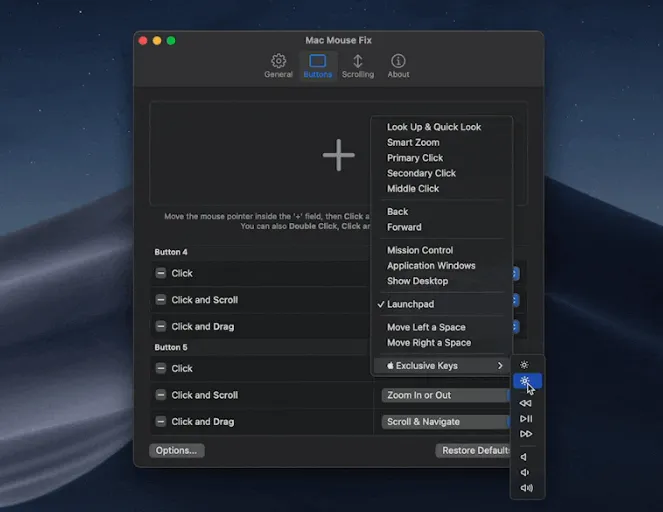Open the About tab

[x=398, y=66]
